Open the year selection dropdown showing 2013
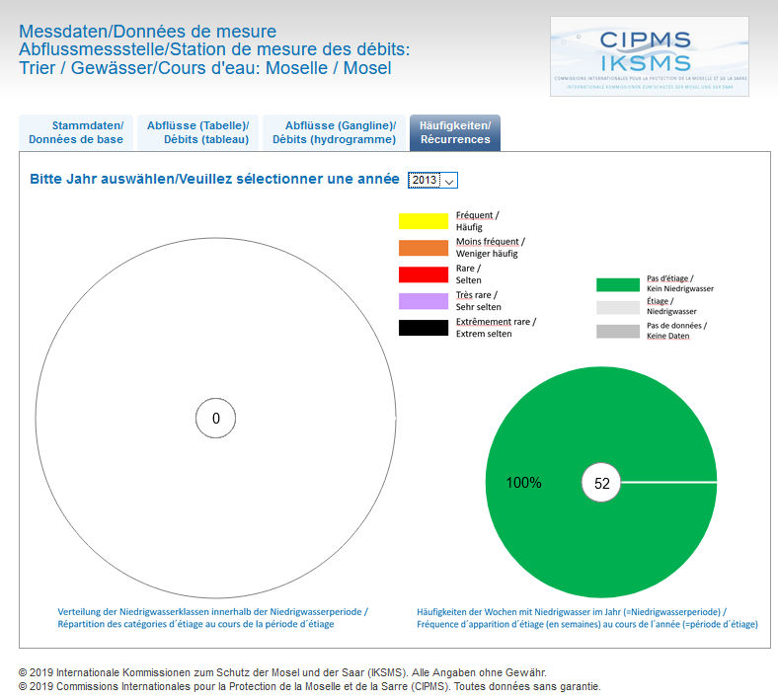Viewport: 778px width, 700px height. pyautogui.click(x=432, y=181)
